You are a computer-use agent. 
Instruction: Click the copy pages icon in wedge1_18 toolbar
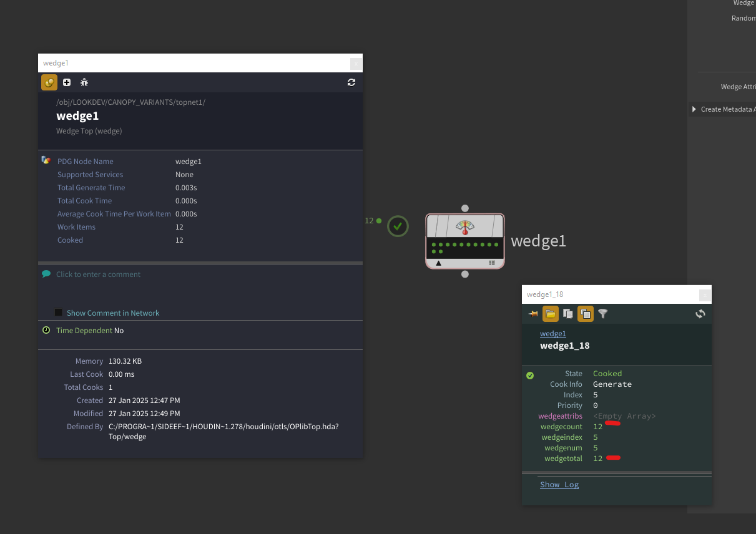click(x=567, y=314)
